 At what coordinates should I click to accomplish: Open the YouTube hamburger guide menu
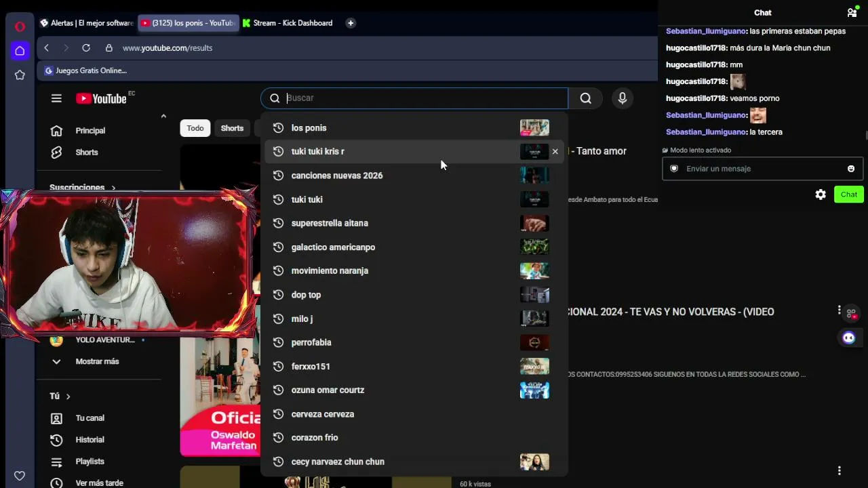pyautogui.click(x=56, y=98)
